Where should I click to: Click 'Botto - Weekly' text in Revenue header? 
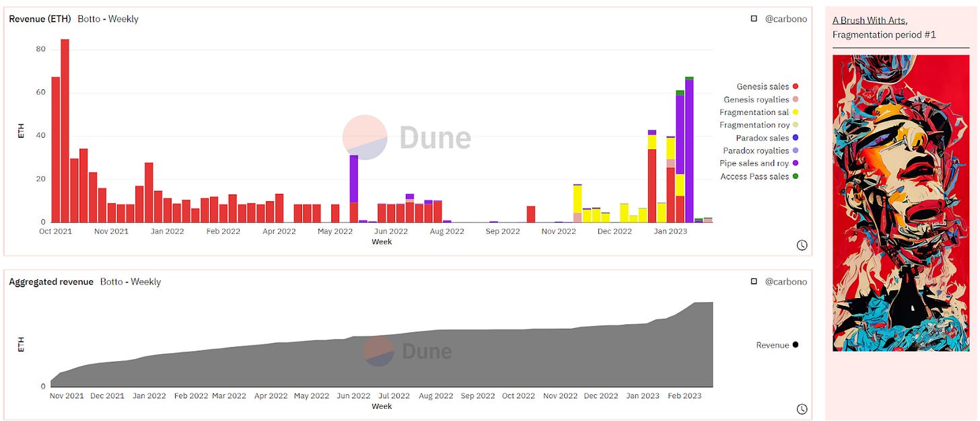tap(108, 19)
